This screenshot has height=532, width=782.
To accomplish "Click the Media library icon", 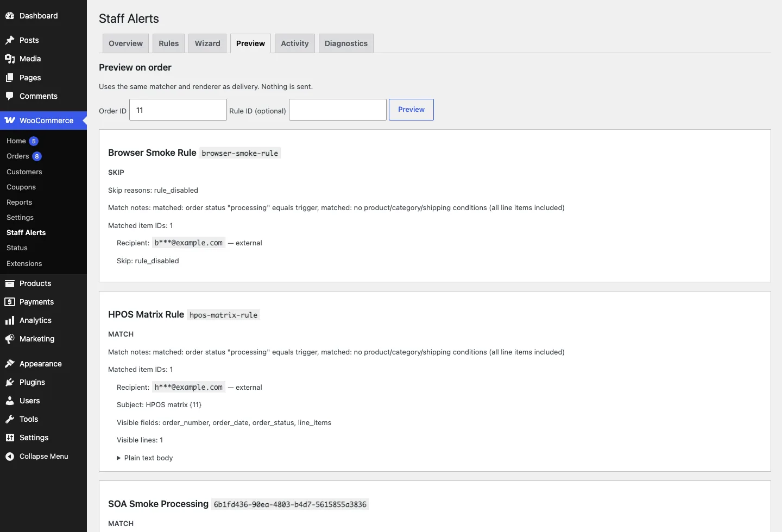I will [x=10, y=59].
